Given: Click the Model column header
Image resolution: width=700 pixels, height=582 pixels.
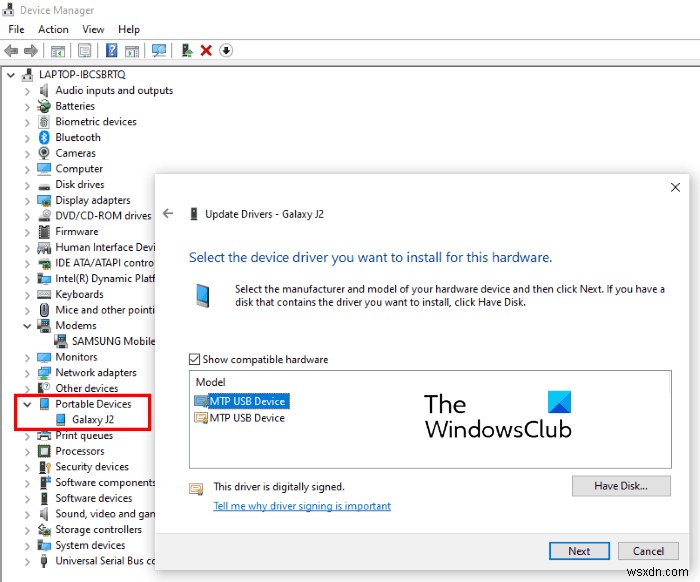Looking at the screenshot, I should 210,382.
